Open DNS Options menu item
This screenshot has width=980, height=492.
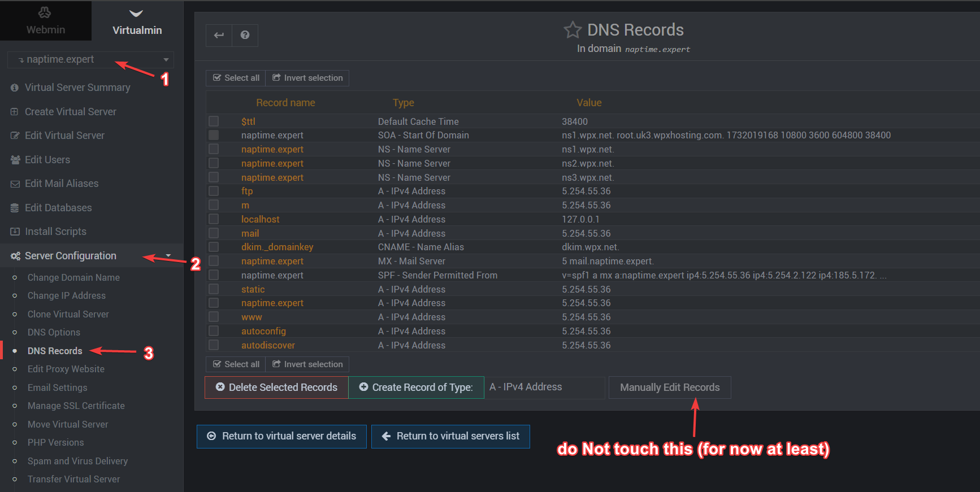(x=54, y=332)
